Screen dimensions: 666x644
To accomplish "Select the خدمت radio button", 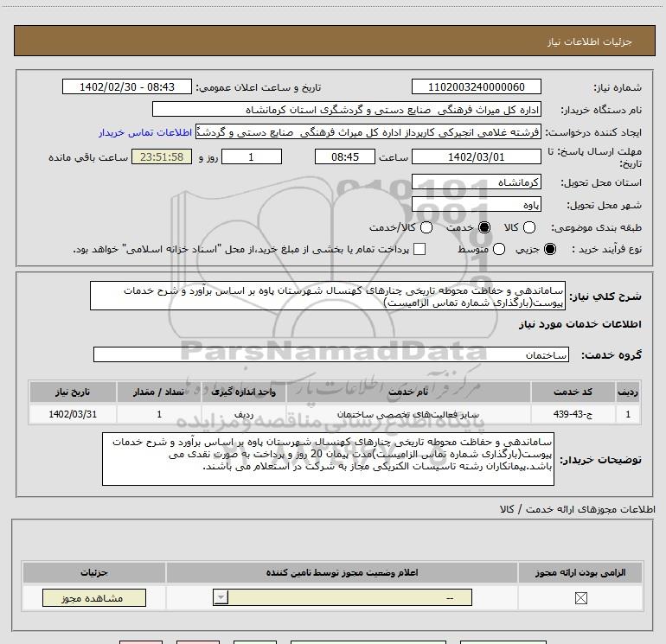I will (x=483, y=227).
